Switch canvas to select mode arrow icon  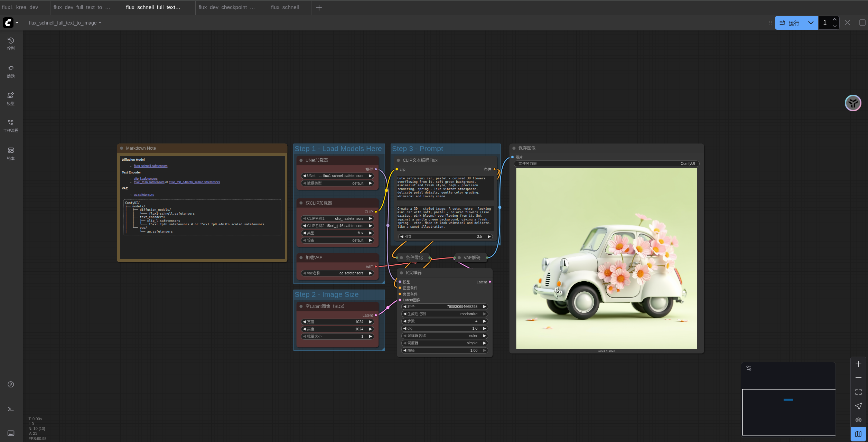pyautogui.click(x=858, y=406)
